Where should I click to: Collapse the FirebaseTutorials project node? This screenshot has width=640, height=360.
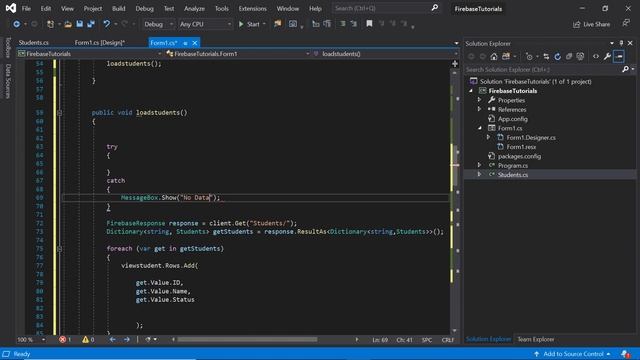coord(471,91)
